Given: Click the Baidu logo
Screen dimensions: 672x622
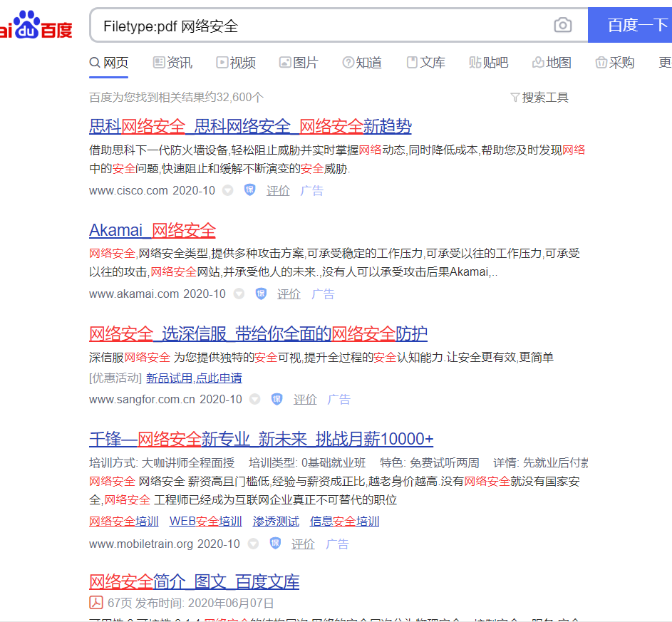Looking at the screenshot, I should [x=36, y=25].
